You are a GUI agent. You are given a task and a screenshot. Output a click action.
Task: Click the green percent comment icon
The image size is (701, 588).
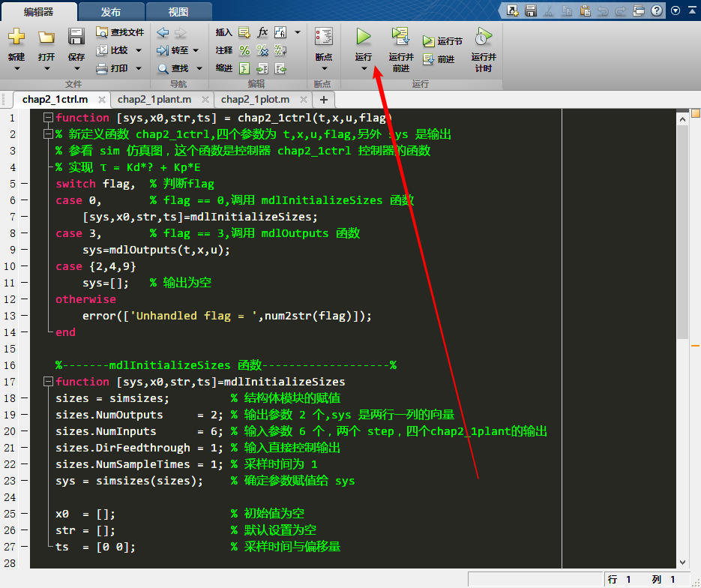click(244, 50)
